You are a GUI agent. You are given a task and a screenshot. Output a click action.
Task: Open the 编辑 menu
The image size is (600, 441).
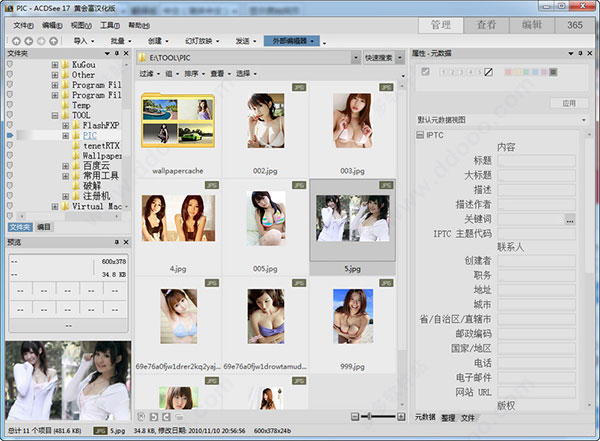[52, 25]
